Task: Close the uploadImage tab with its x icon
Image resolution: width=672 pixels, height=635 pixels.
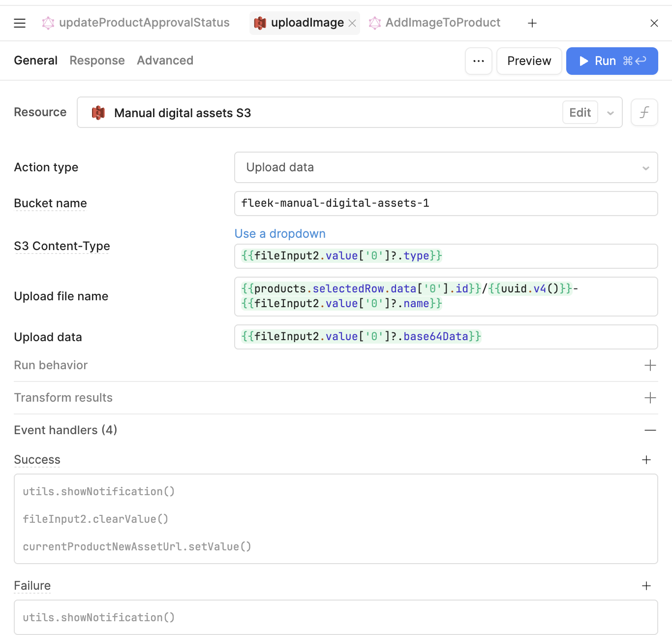Action: point(352,23)
